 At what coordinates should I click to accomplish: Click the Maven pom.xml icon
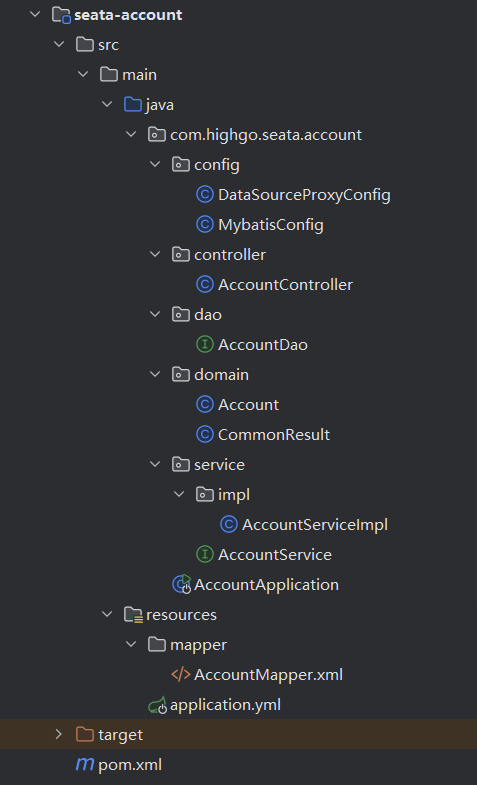point(85,764)
